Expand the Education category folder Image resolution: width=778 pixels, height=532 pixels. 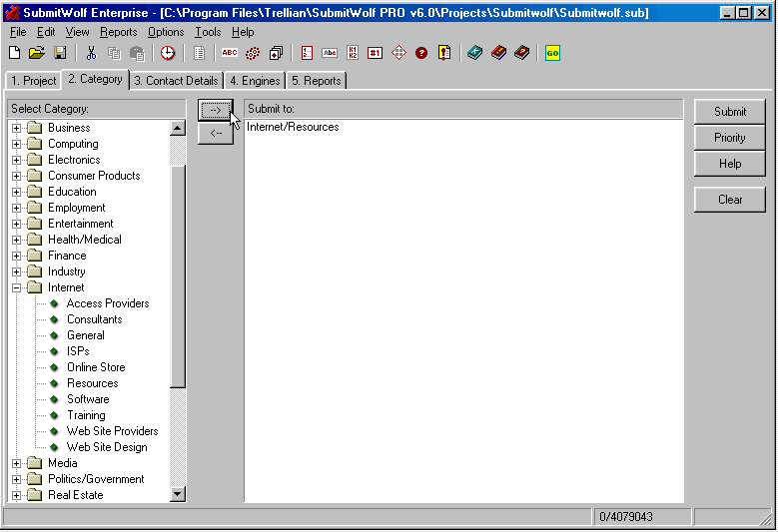[x=16, y=192]
